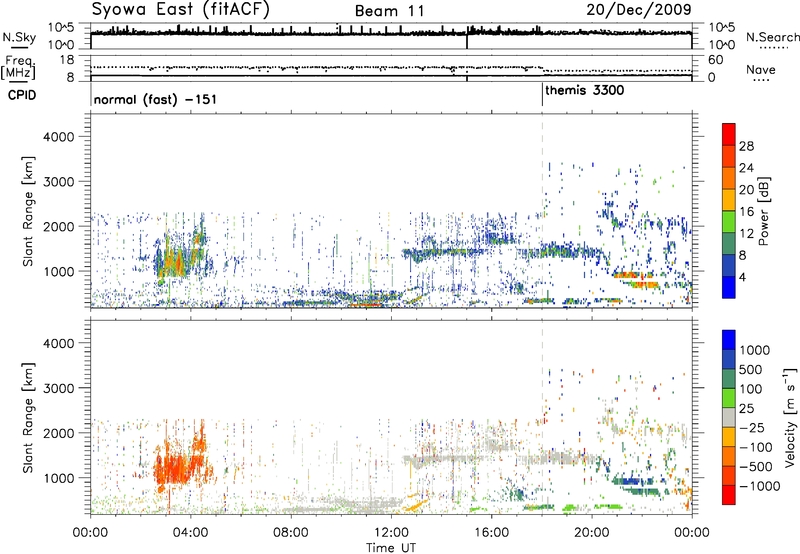The height and width of the screenshot is (554, 800).
Task: Pick the blue top segment of Velocity colorbar
Action: (x=729, y=340)
